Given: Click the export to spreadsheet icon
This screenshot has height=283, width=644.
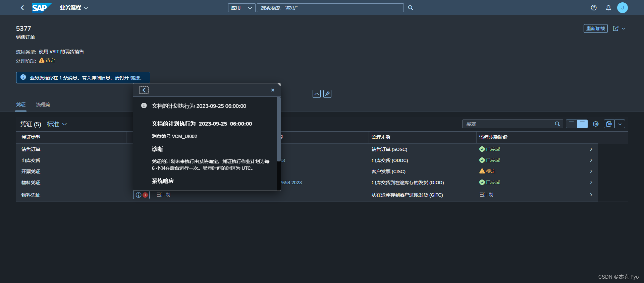Looking at the screenshot, I should 609,124.
